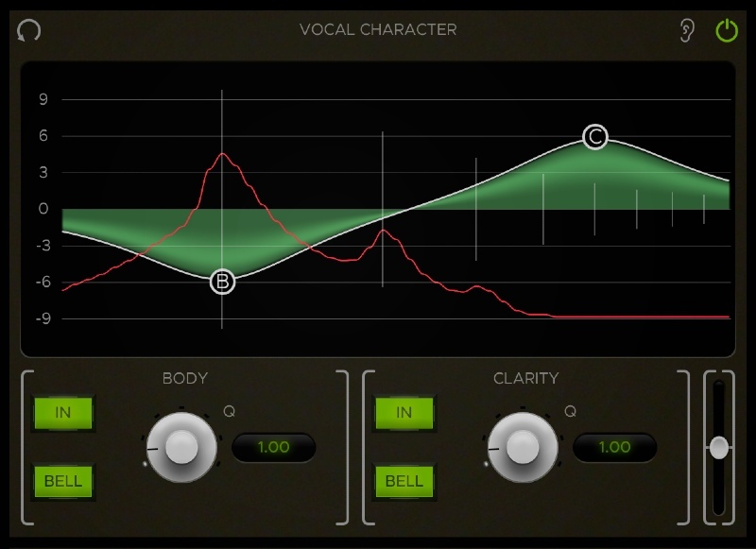Select the C node on EQ curve

click(595, 137)
